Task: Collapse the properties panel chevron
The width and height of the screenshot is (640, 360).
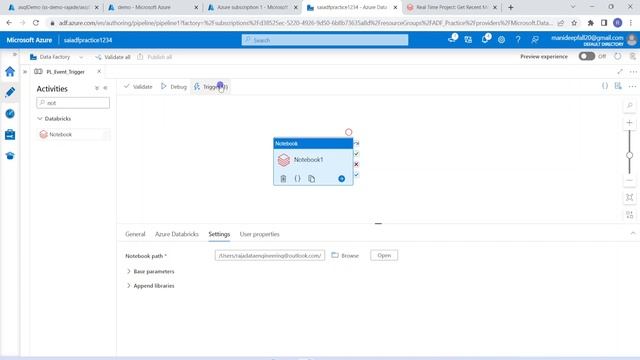Action: pyautogui.click(x=633, y=233)
